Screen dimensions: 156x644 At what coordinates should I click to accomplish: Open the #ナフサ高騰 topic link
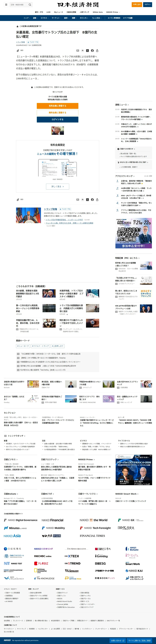click(128, 18)
